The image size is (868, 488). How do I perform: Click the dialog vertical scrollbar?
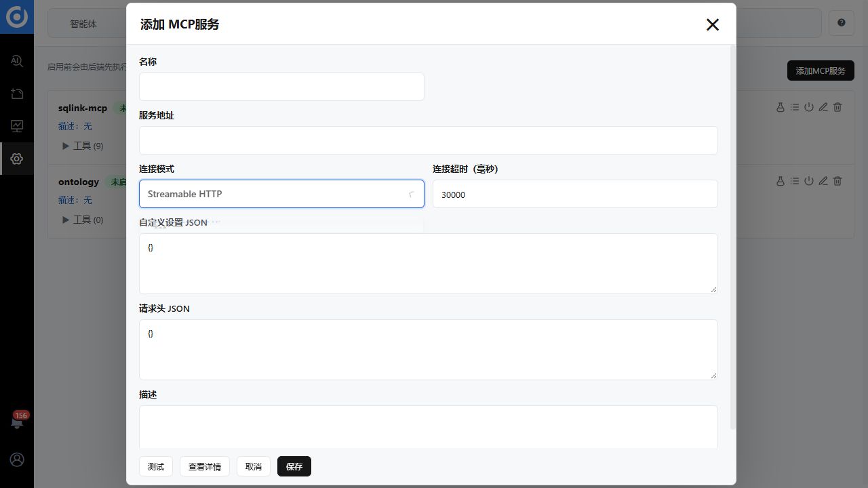coord(732,237)
